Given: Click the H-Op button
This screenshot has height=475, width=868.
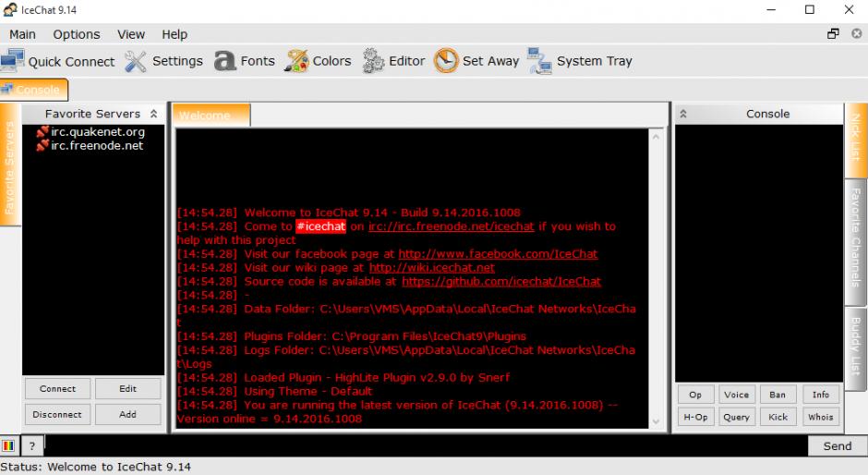Looking at the screenshot, I should point(696,417).
